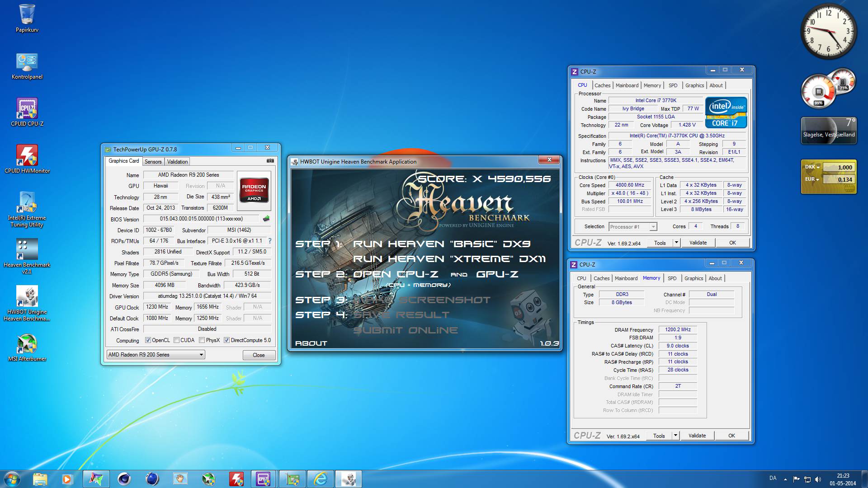The width and height of the screenshot is (868, 488).
Task: Open SPD tab in lower CPU-Z window
Action: (x=672, y=278)
